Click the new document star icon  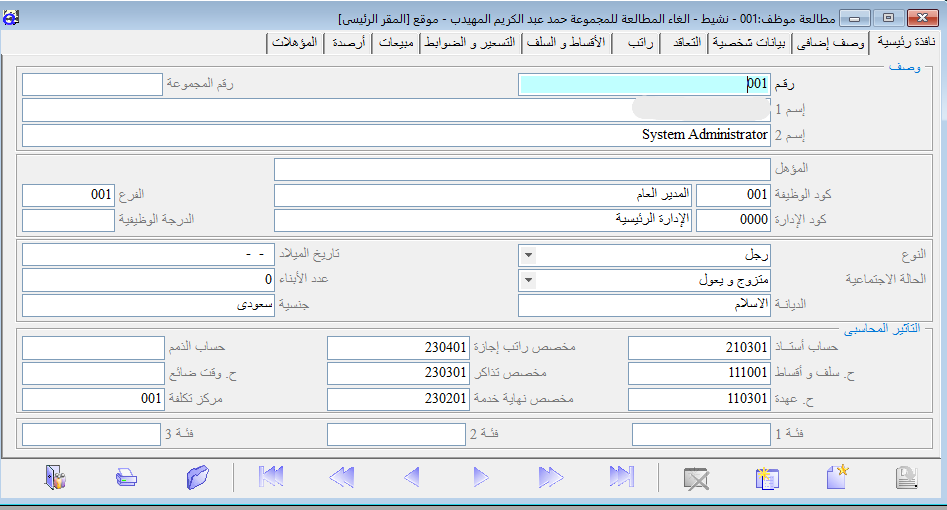pos(837,477)
